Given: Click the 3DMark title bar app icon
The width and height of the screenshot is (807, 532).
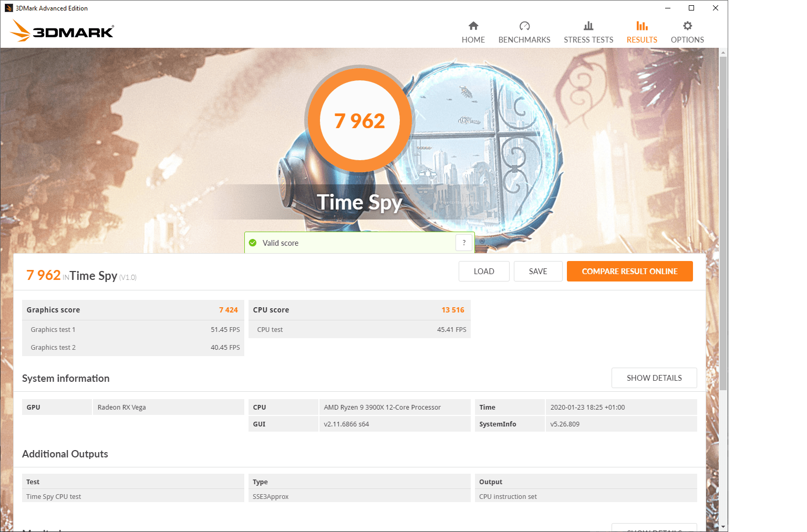Looking at the screenshot, I should (x=8, y=8).
